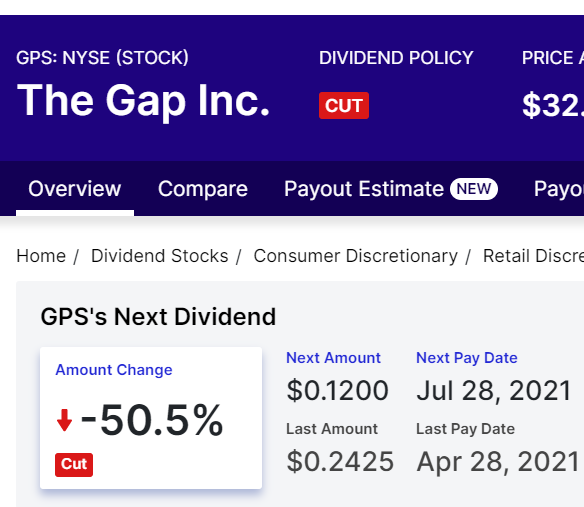Click the GPS's Next Dividend heading

click(x=158, y=317)
